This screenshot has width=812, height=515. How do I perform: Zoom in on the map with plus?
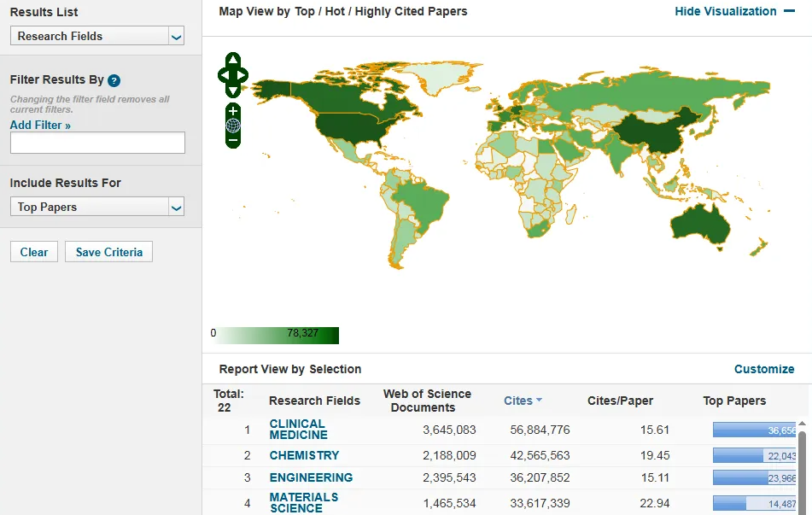tap(233, 111)
